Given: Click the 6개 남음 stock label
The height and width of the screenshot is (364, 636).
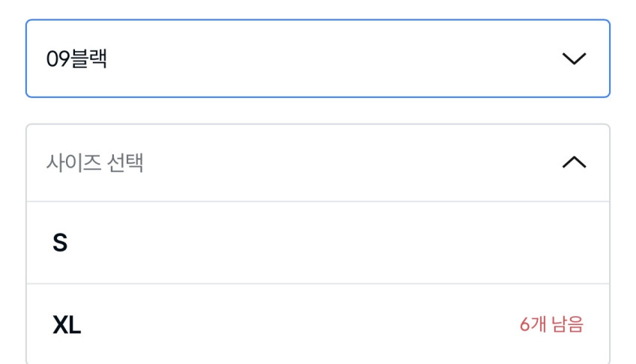Looking at the screenshot, I should [551, 324].
